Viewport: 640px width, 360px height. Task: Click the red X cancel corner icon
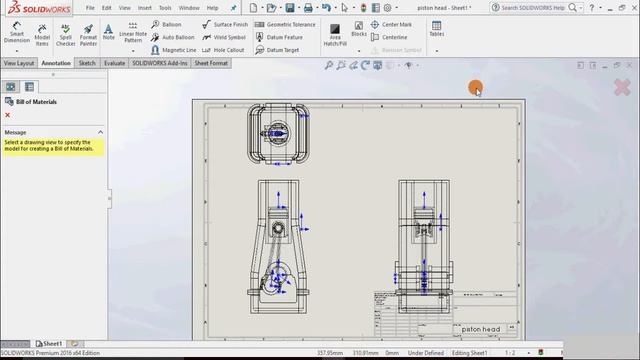tap(622, 87)
